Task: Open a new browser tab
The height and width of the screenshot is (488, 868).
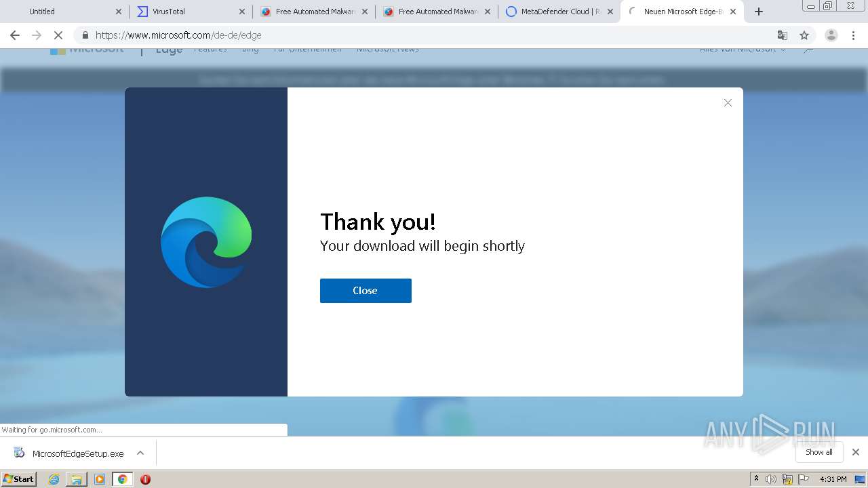Action: point(759,12)
